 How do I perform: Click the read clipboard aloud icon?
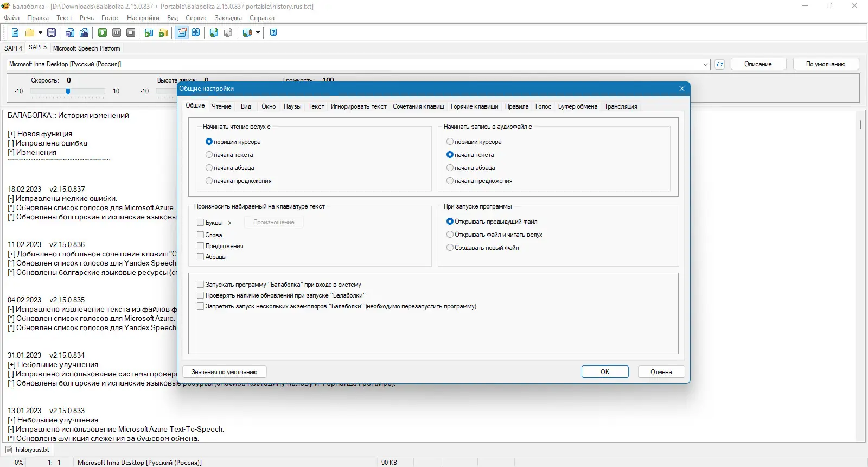coord(149,33)
